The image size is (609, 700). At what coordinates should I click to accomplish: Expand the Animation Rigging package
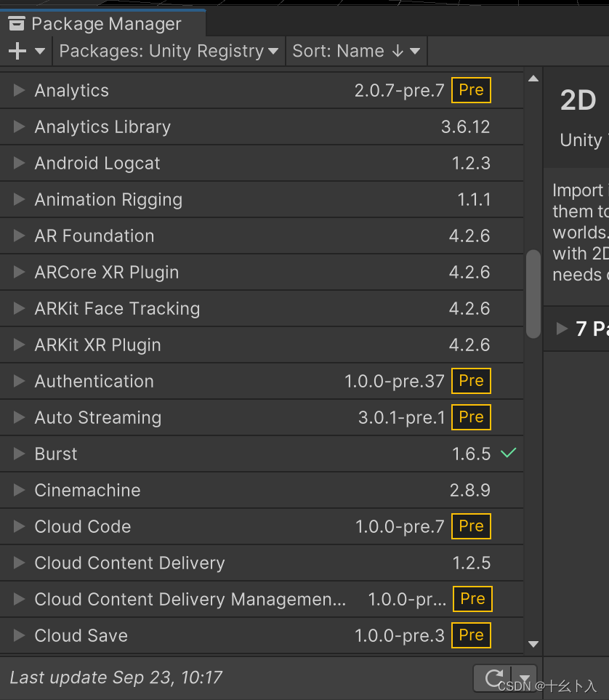pyautogui.click(x=19, y=199)
